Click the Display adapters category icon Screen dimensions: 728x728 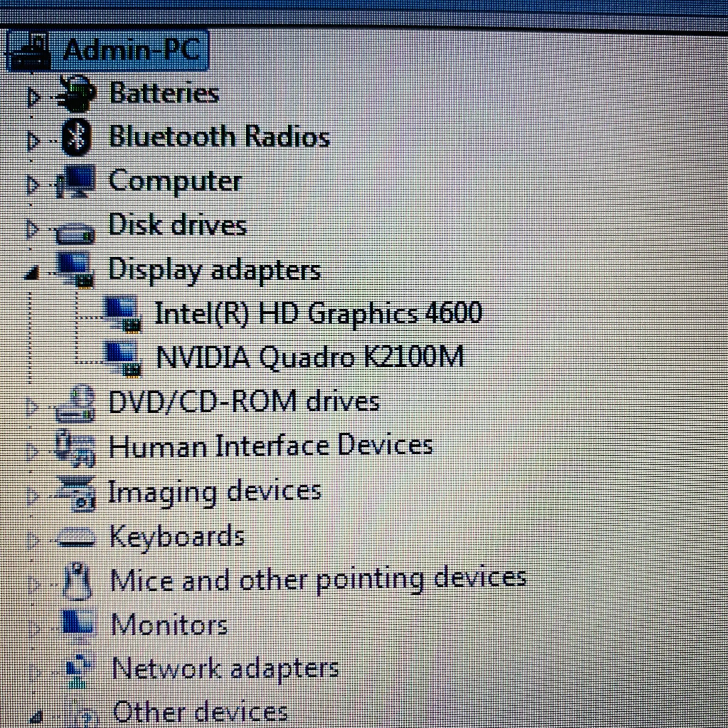75,270
